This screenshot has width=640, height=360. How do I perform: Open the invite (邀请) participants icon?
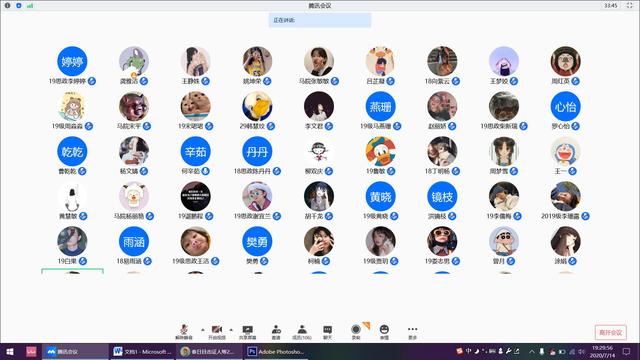point(276,332)
